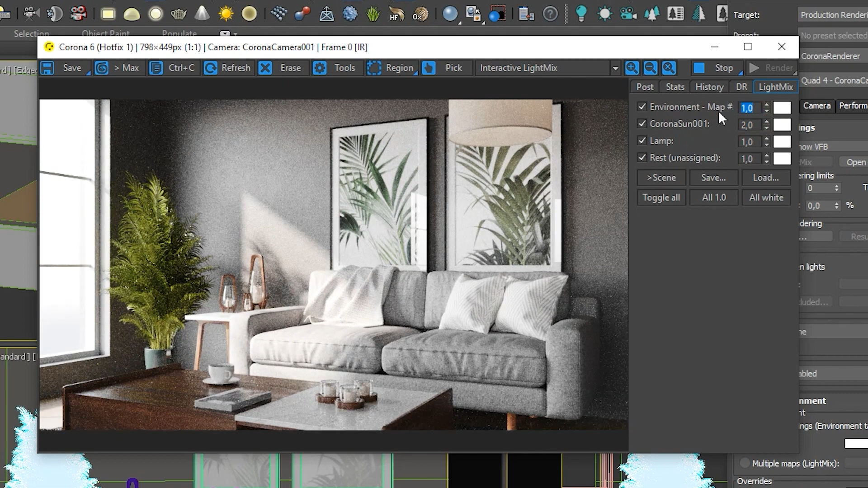Image resolution: width=868 pixels, height=488 pixels.
Task: Click the >Scene button
Action: (661, 178)
